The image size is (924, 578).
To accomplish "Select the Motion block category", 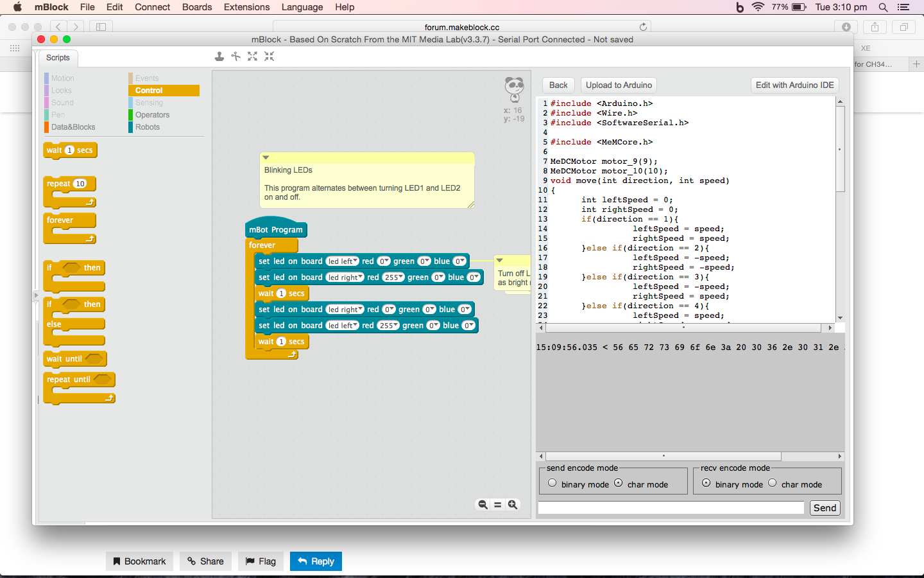I will pos(63,78).
